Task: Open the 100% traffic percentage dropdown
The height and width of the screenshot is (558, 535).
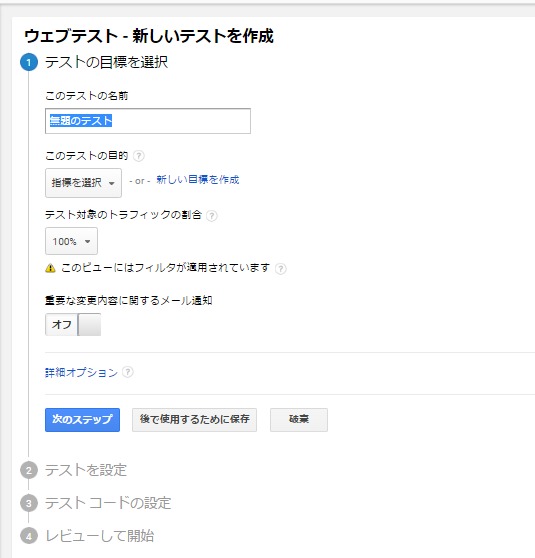Action: [71, 241]
